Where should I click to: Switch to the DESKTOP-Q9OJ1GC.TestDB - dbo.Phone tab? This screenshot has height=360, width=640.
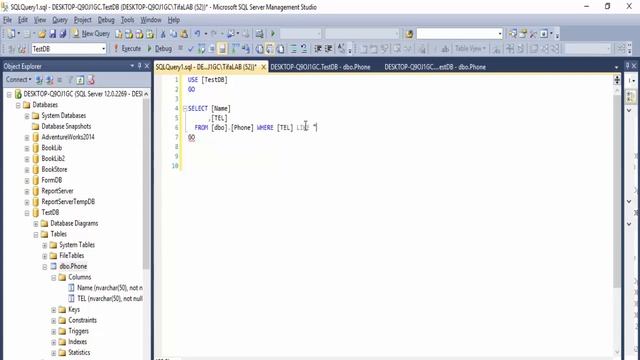coord(320,67)
